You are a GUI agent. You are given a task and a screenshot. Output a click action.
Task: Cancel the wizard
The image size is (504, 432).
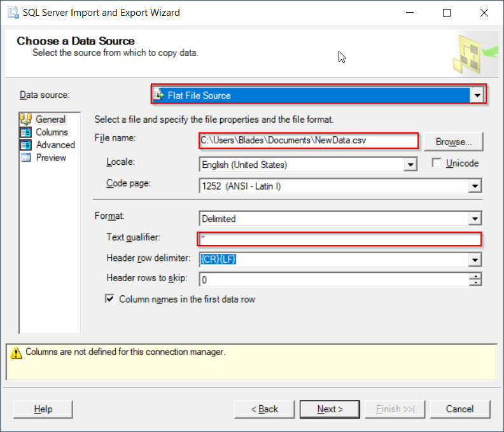pyautogui.click(x=460, y=409)
